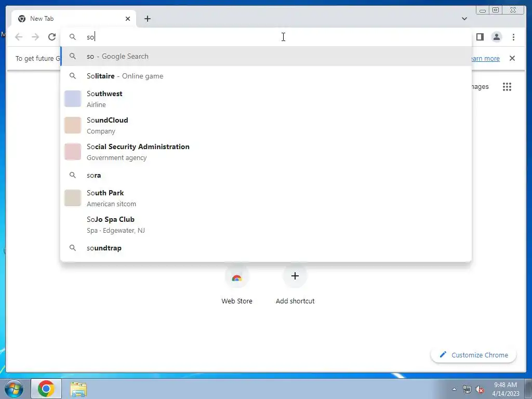Image resolution: width=532 pixels, height=399 pixels.
Task: Open a new tab with plus icon
Action: (x=147, y=19)
